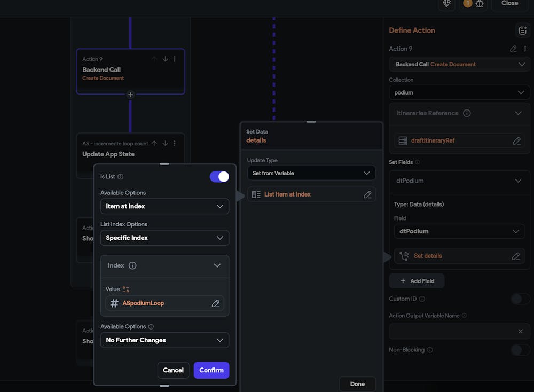Screen dimensions: 534x392
Task: Click Done in the Set Data panel
Action: (357, 384)
